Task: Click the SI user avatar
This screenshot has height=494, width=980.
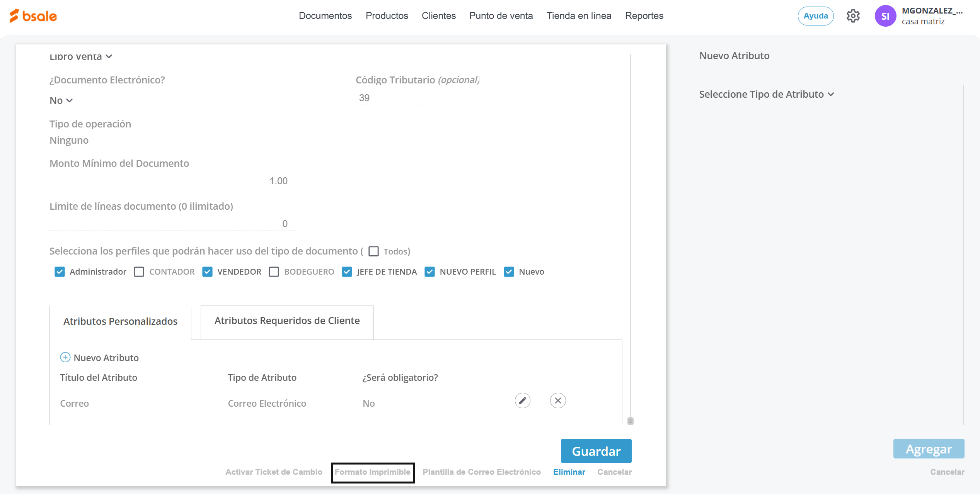Action: (885, 16)
